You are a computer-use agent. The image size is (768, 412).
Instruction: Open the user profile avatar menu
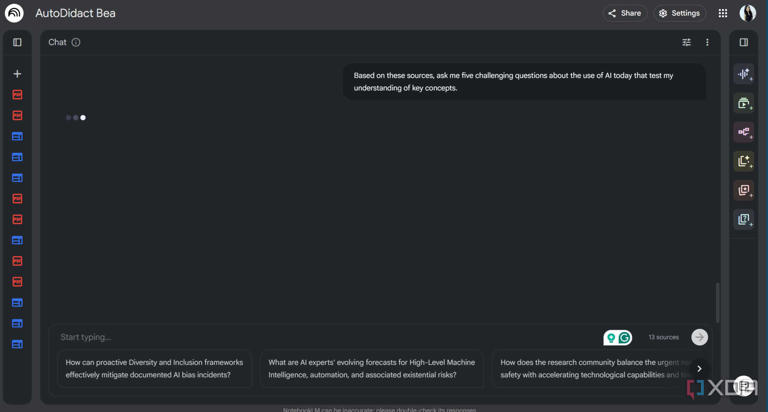pos(747,13)
